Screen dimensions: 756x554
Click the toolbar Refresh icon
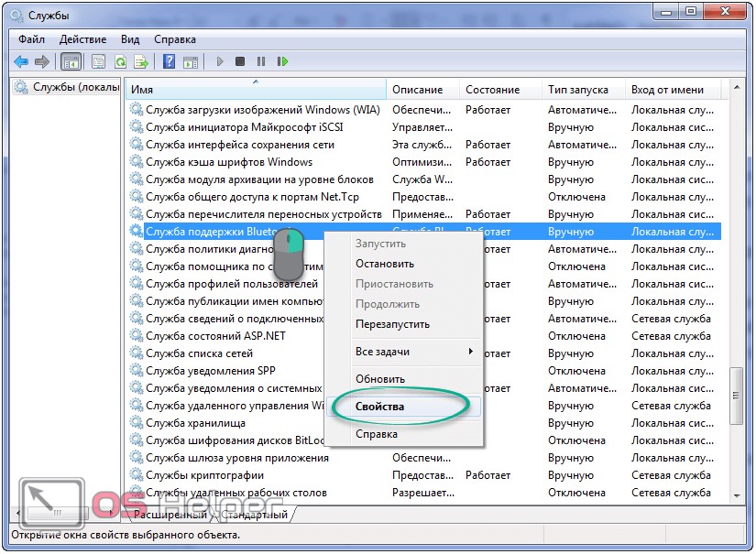(x=120, y=62)
